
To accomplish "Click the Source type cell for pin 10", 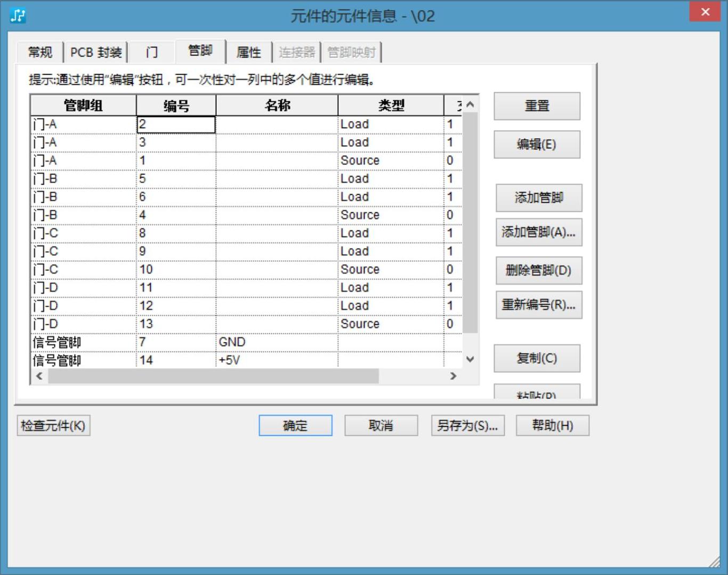I will coord(391,269).
